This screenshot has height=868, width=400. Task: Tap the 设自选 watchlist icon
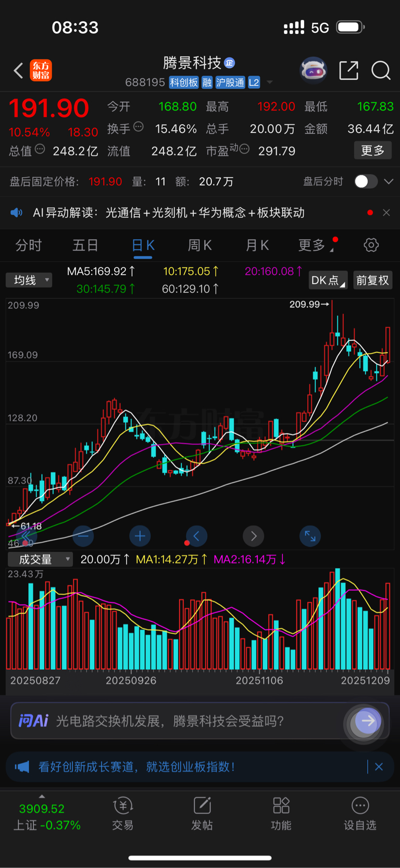click(x=360, y=814)
